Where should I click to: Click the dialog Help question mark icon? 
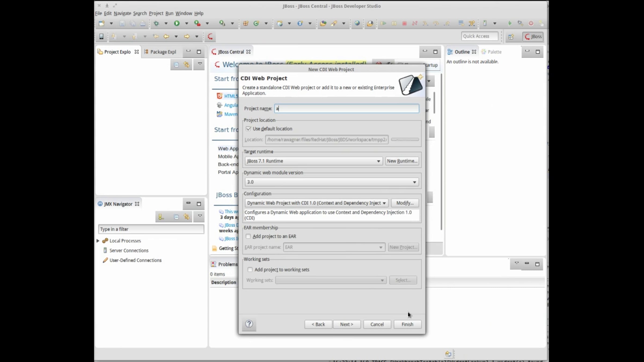(249, 324)
